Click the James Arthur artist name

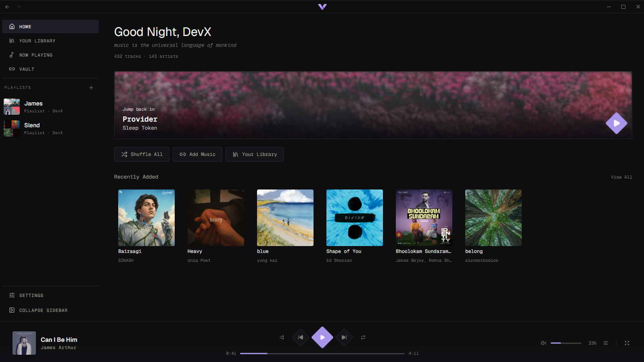pyautogui.click(x=59, y=348)
